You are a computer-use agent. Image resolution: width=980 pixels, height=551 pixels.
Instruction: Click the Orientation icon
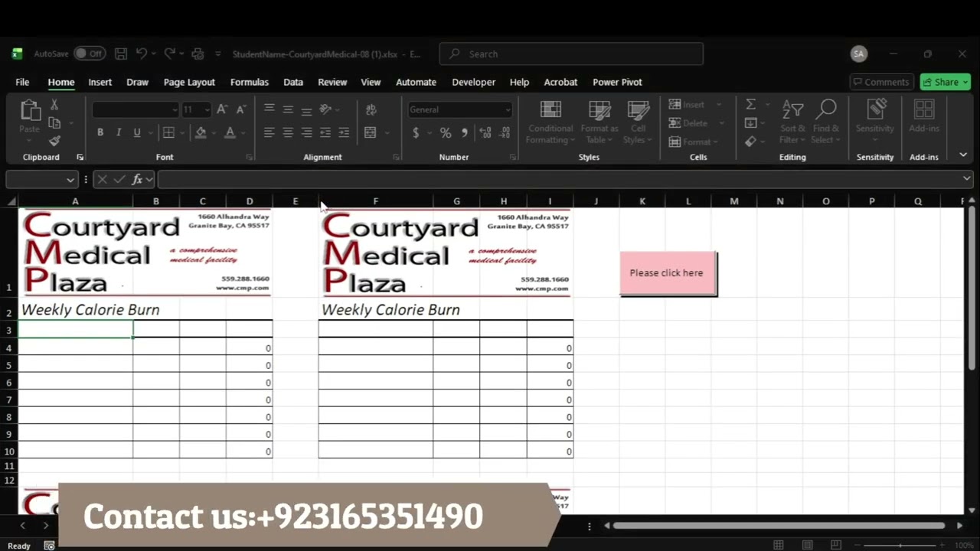pyautogui.click(x=325, y=109)
